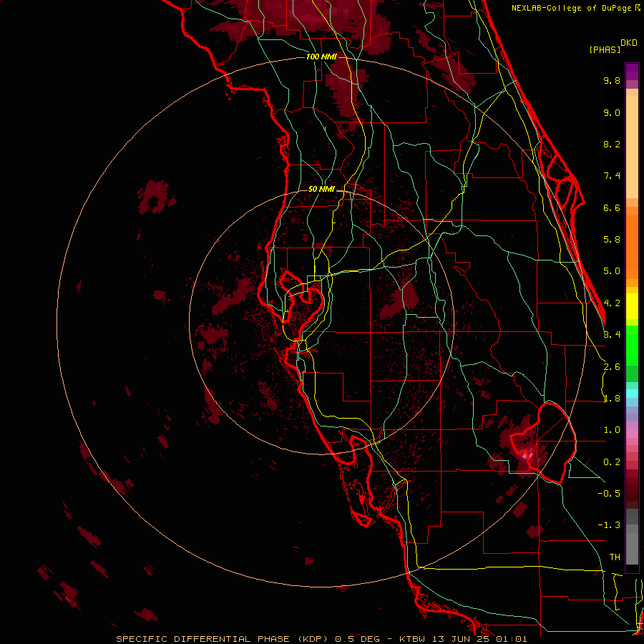Click the 0.5 DEG elevation text

pyautogui.click(x=357, y=639)
